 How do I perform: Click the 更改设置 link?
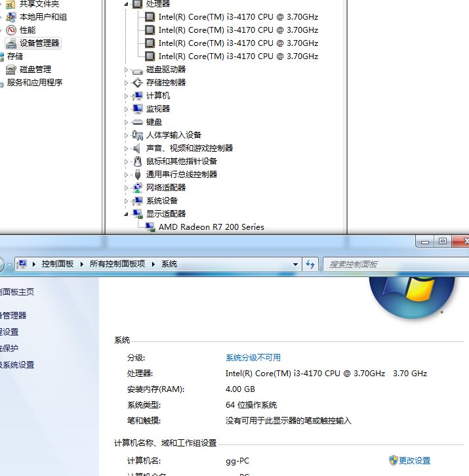(x=415, y=460)
